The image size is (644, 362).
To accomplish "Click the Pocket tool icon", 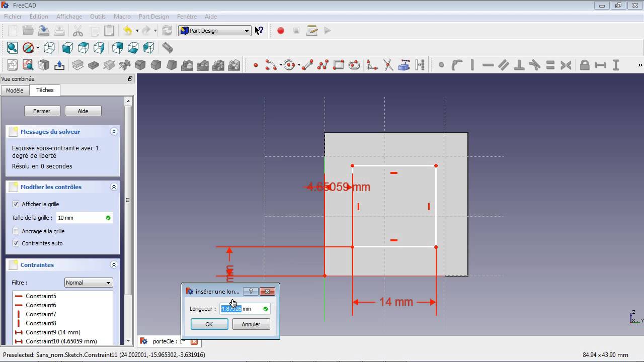I will 94,65.
